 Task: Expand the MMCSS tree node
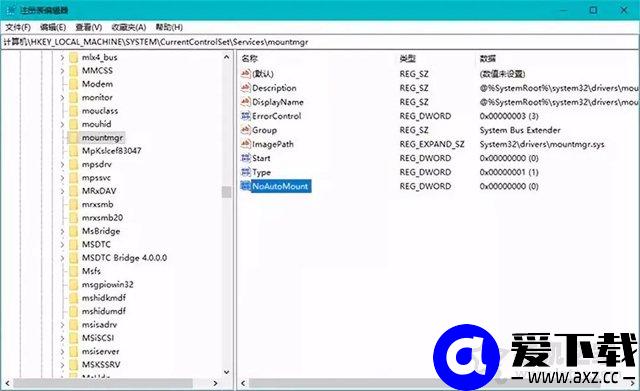click(62, 71)
